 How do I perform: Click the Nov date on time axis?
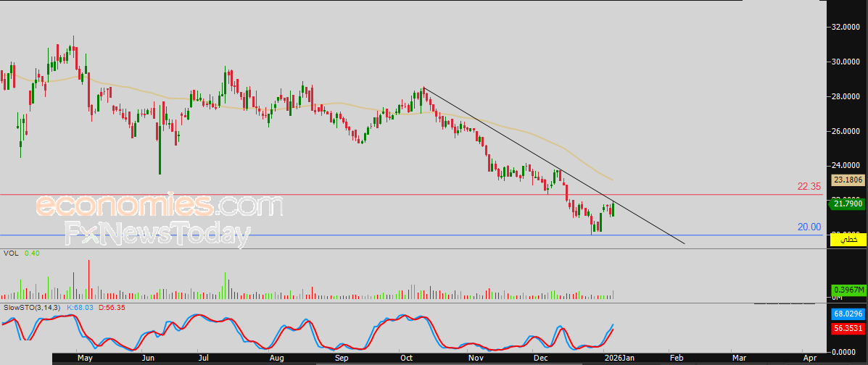click(476, 358)
